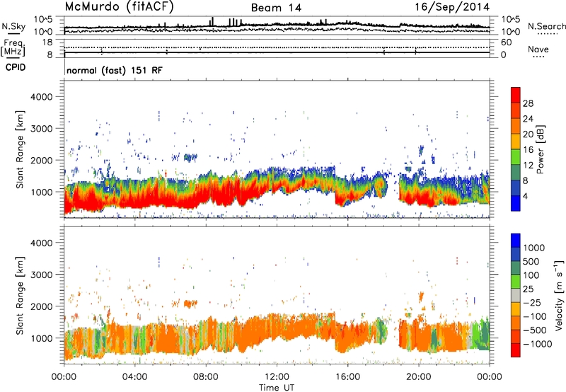This screenshot has height=392, width=566.
Task: Click the "28" value on the Power colorbar
Action: pos(528,103)
